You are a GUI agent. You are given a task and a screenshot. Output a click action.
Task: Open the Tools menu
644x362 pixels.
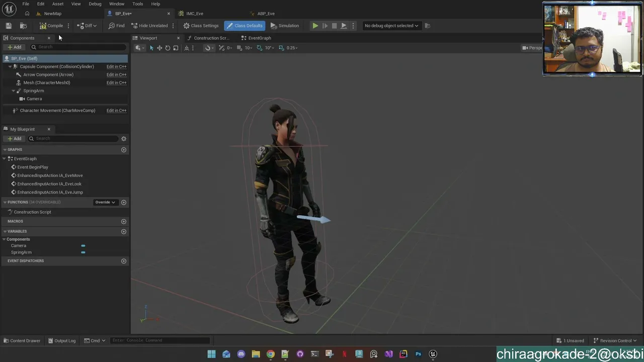click(x=138, y=4)
